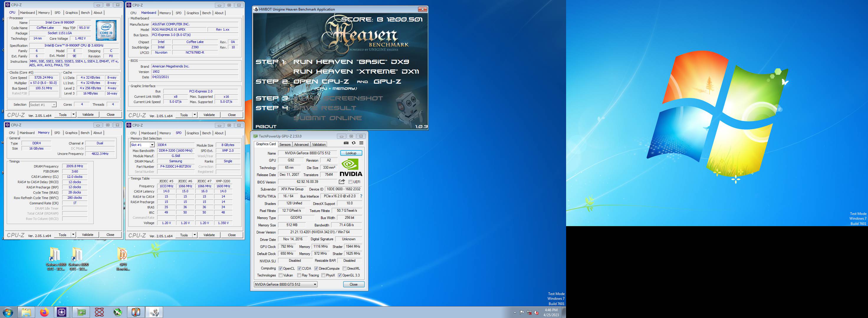Click the green round taskbar icon
Image resolution: width=868 pixels, height=318 pixels.
click(x=118, y=312)
